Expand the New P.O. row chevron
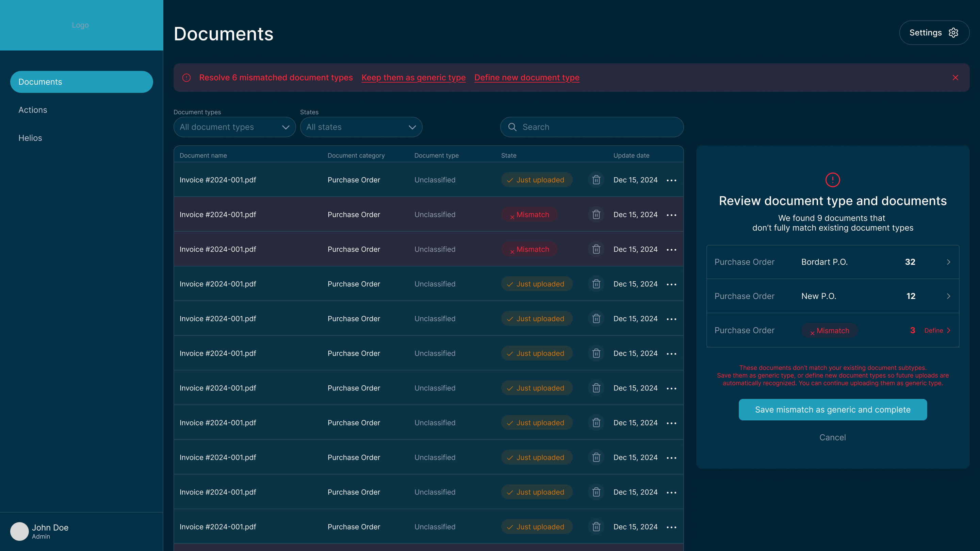The height and width of the screenshot is (551, 980). pyautogui.click(x=948, y=296)
